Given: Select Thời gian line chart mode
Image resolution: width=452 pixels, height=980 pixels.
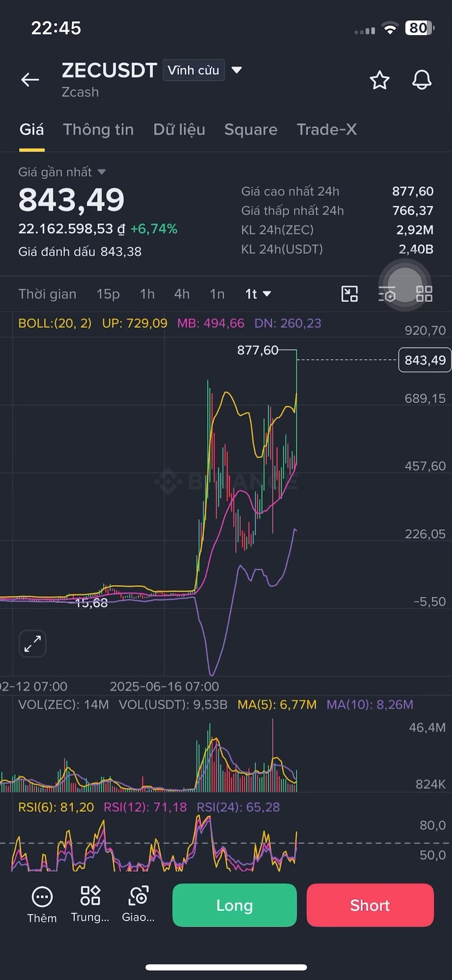Looking at the screenshot, I should [x=47, y=294].
